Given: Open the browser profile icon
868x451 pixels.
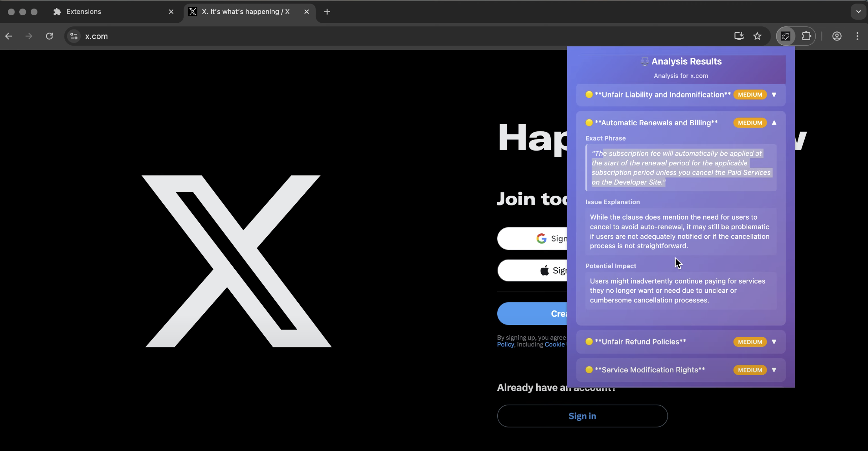Looking at the screenshot, I should [x=837, y=36].
